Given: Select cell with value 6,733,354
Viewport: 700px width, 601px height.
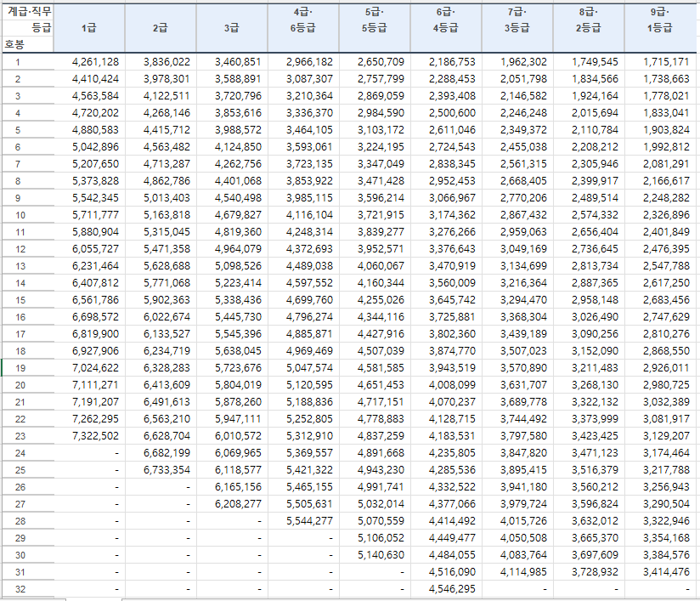Looking at the screenshot, I should [161, 469].
